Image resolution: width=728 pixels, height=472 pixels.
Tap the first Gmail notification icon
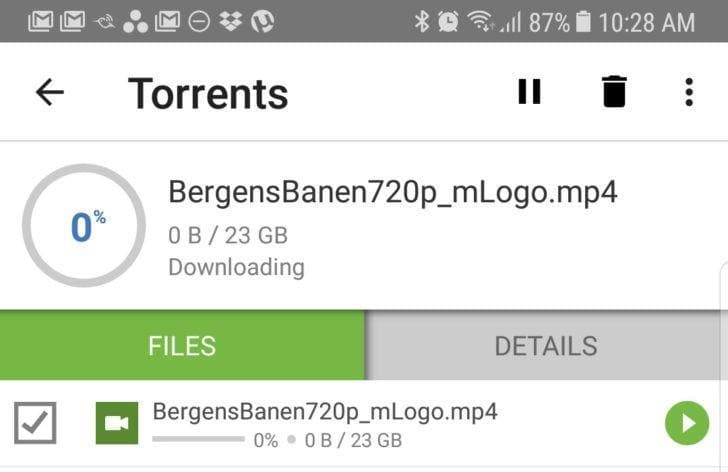[x=40, y=21]
